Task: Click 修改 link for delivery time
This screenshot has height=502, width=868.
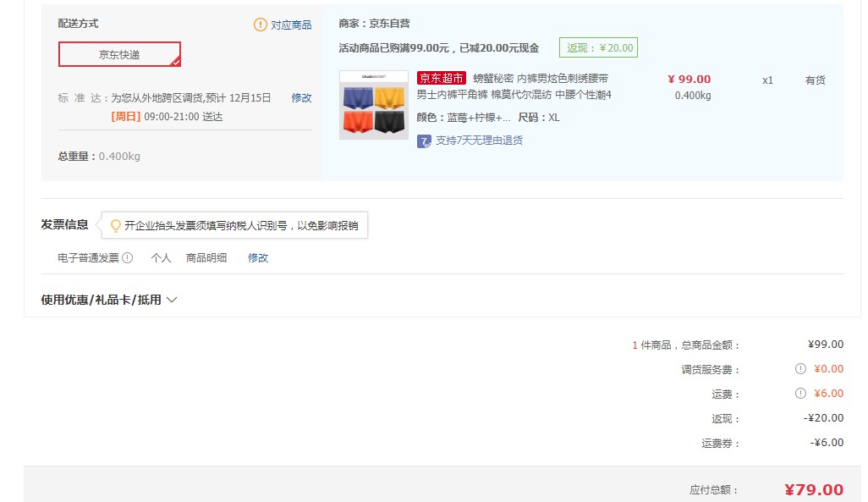Action: [x=302, y=98]
